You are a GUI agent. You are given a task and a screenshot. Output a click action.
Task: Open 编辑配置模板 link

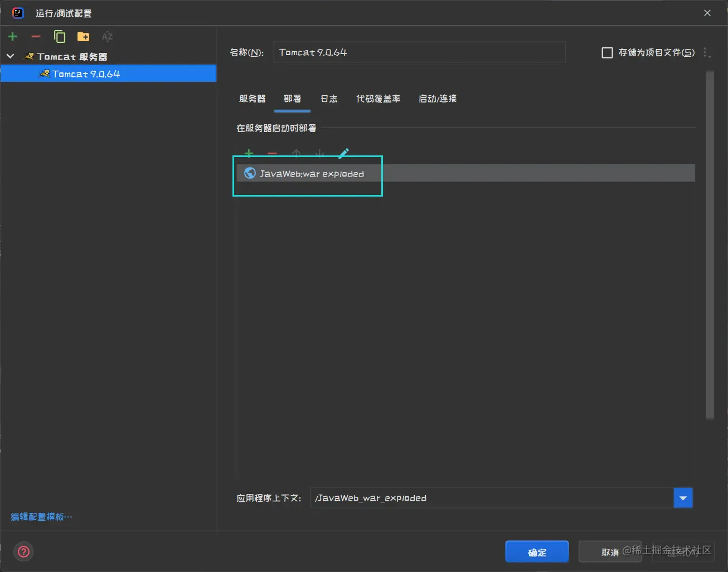tap(41, 517)
